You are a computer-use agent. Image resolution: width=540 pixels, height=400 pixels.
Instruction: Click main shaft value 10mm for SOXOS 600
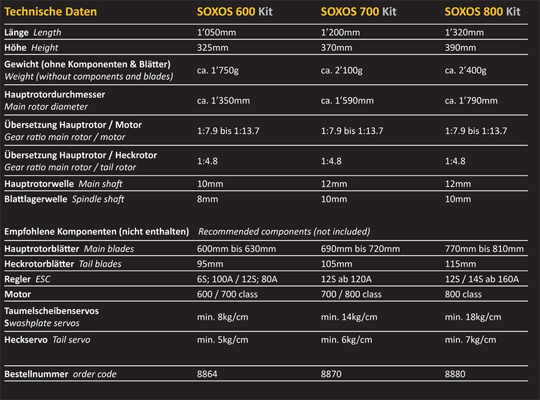[x=210, y=184]
